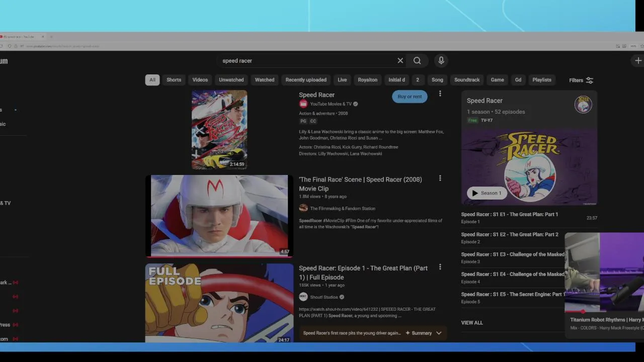Open the three-dot menu for the Episode 1 Full Episode
This screenshot has height=362, width=644.
[x=440, y=267]
